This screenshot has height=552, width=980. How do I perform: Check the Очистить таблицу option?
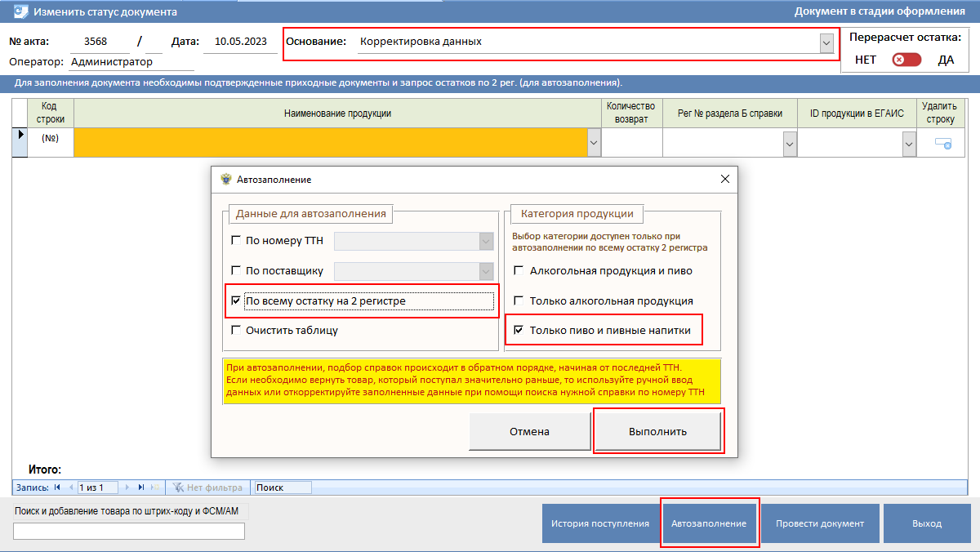[x=237, y=331]
